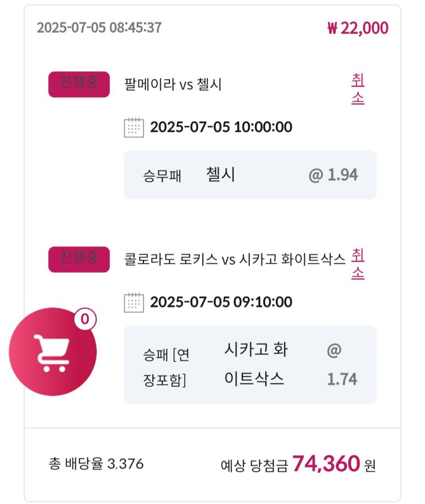
Task: Open the 팔메이라 vs 첼시 match title
Action: pos(173,85)
